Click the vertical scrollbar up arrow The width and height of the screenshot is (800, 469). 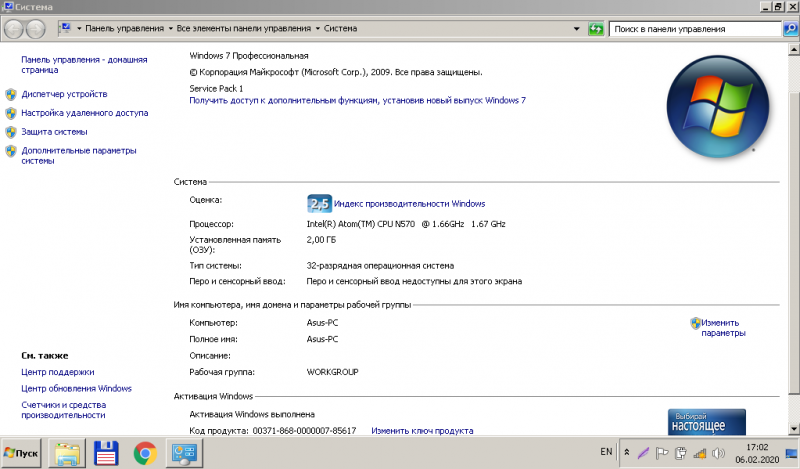[794, 50]
